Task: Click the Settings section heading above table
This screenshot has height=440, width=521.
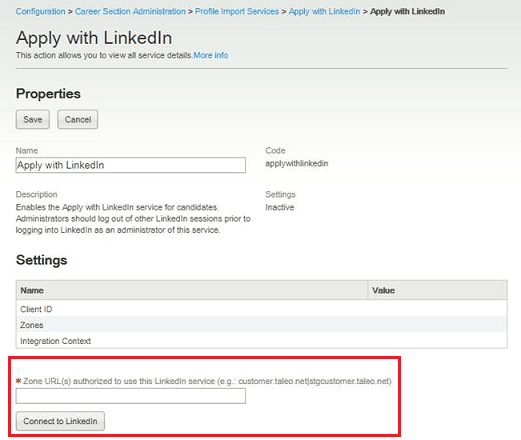Action: tap(42, 260)
